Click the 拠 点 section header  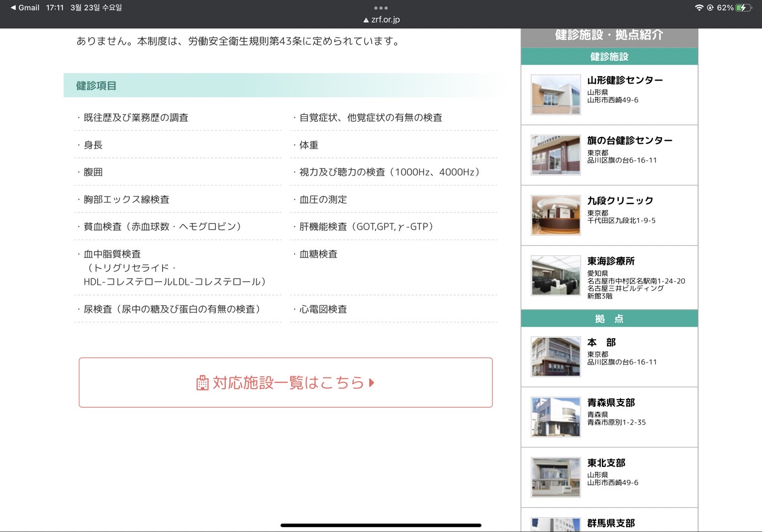[609, 319]
